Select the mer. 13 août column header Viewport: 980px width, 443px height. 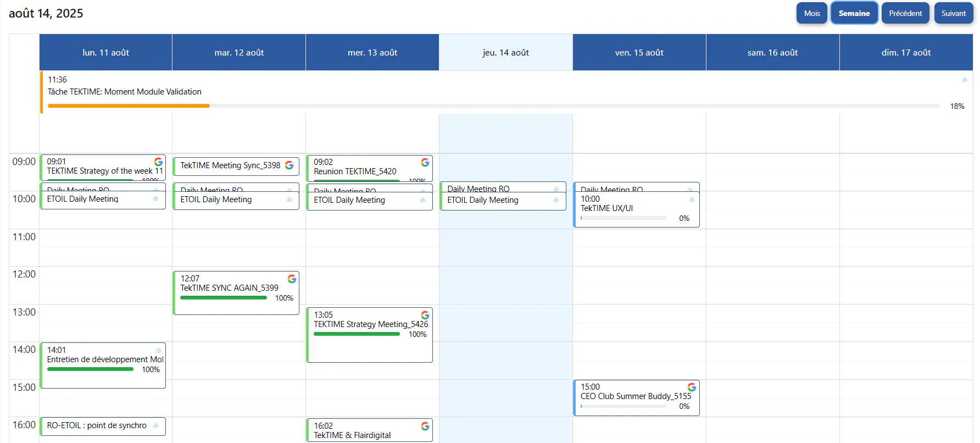(372, 52)
